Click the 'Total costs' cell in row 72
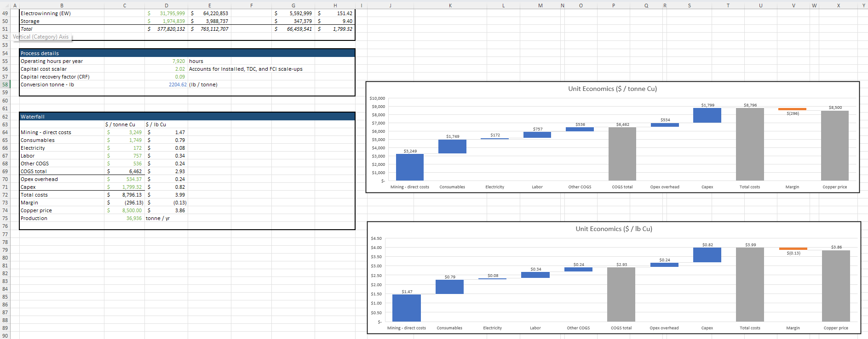868x339 pixels. 62,195
